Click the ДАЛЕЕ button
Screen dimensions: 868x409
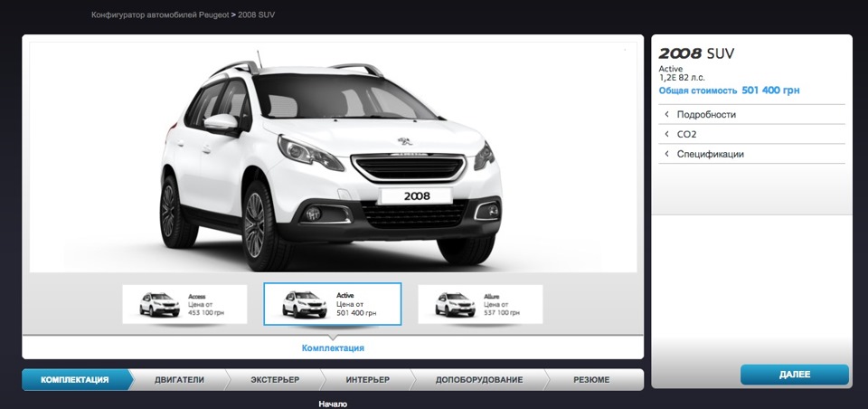pos(795,375)
